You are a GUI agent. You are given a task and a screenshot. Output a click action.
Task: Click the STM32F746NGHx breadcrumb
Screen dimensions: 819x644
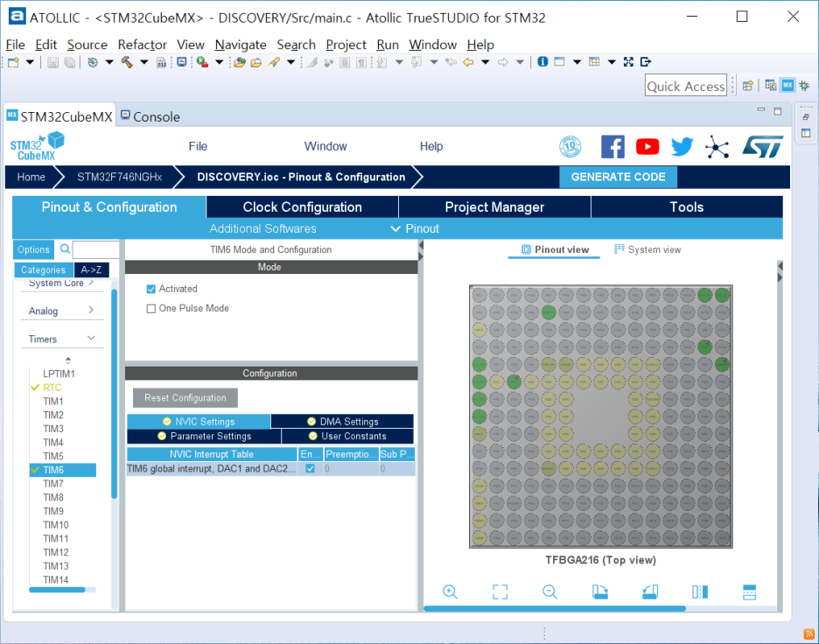(120, 177)
